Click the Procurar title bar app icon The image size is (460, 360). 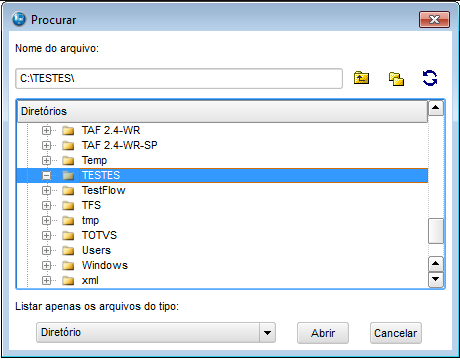click(x=19, y=19)
